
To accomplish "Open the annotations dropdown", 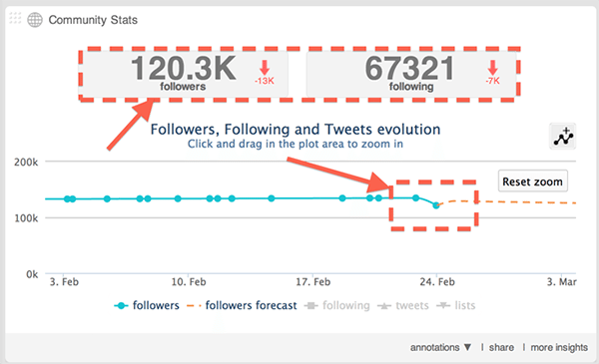I will [x=440, y=347].
